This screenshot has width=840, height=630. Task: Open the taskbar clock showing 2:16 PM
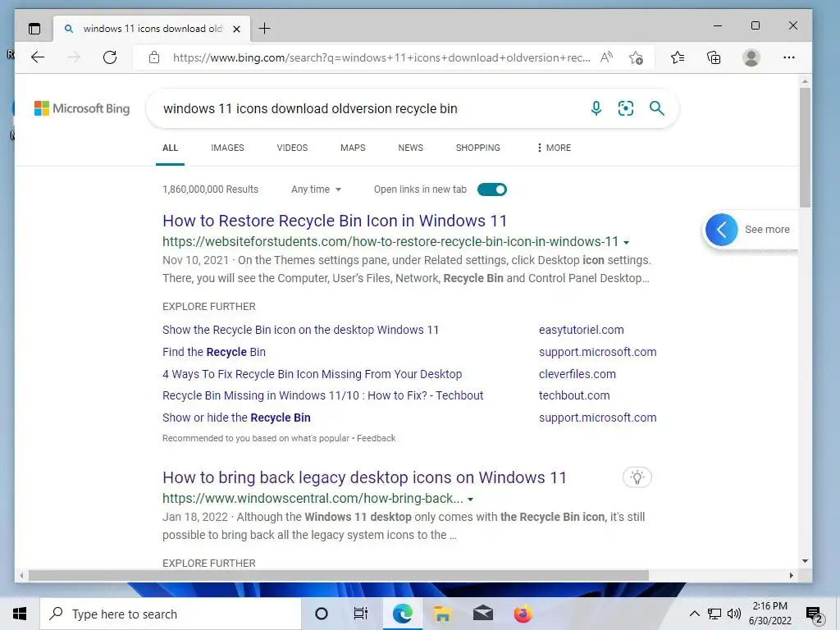(769, 614)
